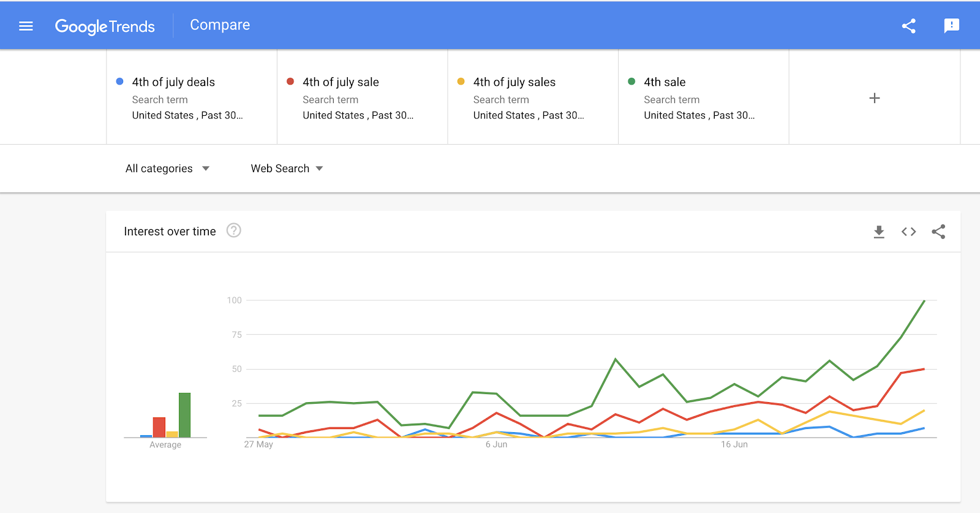Click the red Average bar
Screen dimensions: 980x513
point(159,427)
